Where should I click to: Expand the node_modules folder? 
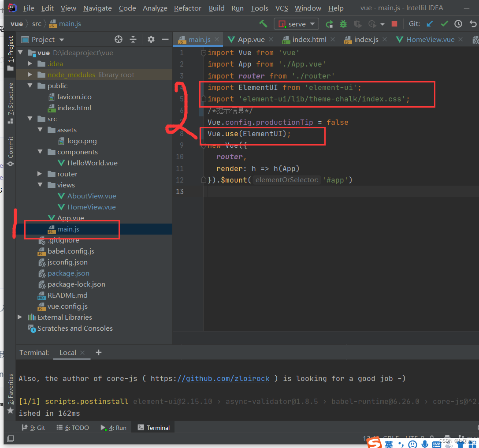pyautogui.click(x=30, y=75)
